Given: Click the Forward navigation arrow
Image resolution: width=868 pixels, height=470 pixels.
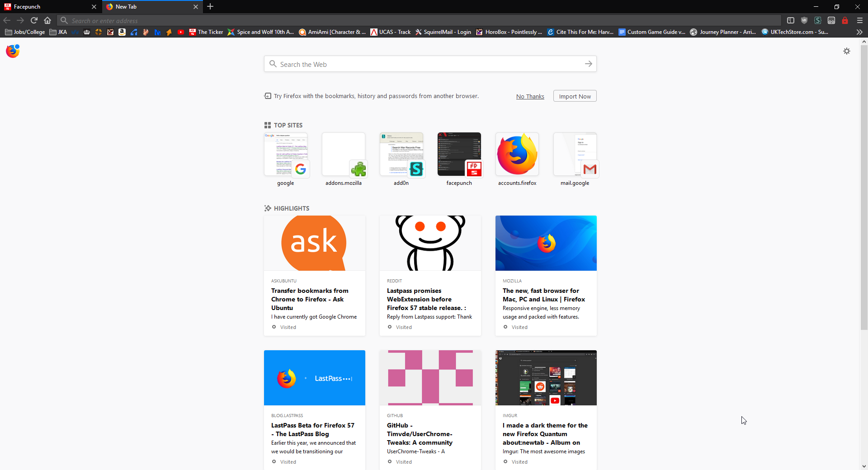Looking at the screenshot, I should tap(20, 20).
